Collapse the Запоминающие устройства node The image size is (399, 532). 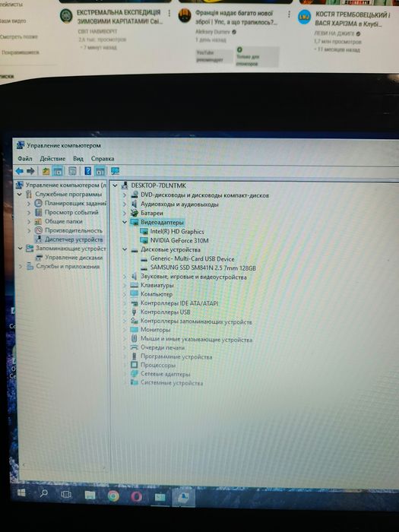pos(20,249)
